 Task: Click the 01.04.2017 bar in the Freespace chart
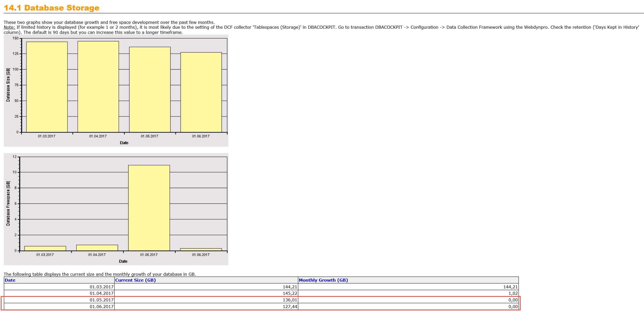click(97, 248)
